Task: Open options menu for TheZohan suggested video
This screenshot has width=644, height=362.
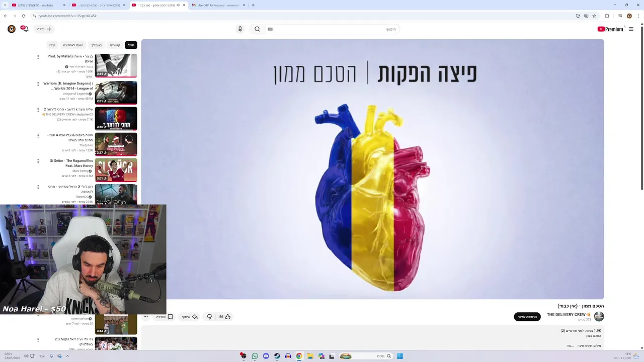Action: tap(38, 136)
